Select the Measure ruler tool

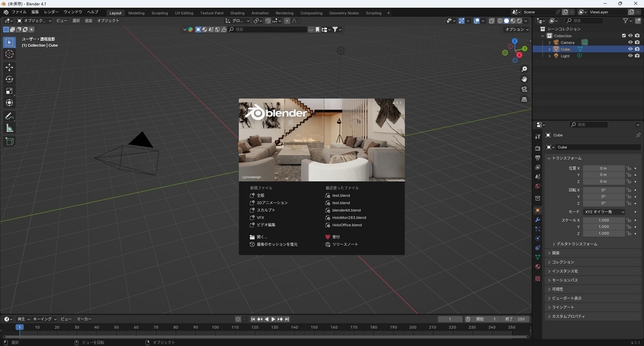pyautogui.click(x=9, y=128)
